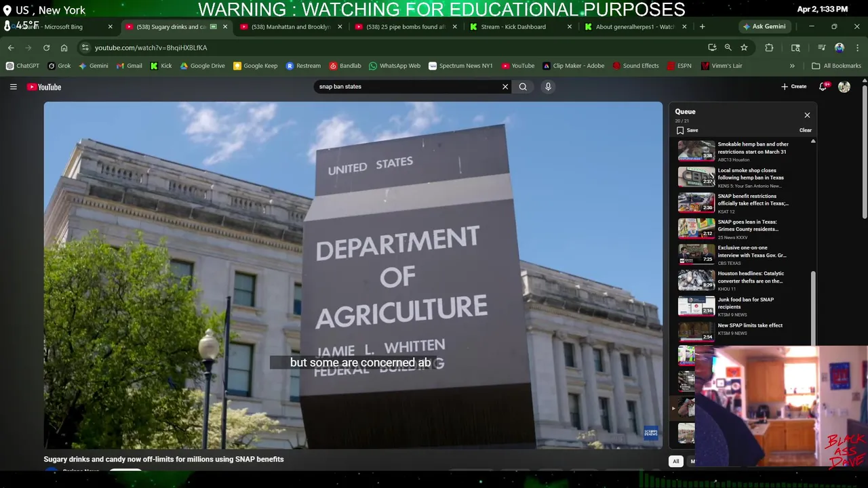
Task: Go back in browser history
Action: [11, 47]
